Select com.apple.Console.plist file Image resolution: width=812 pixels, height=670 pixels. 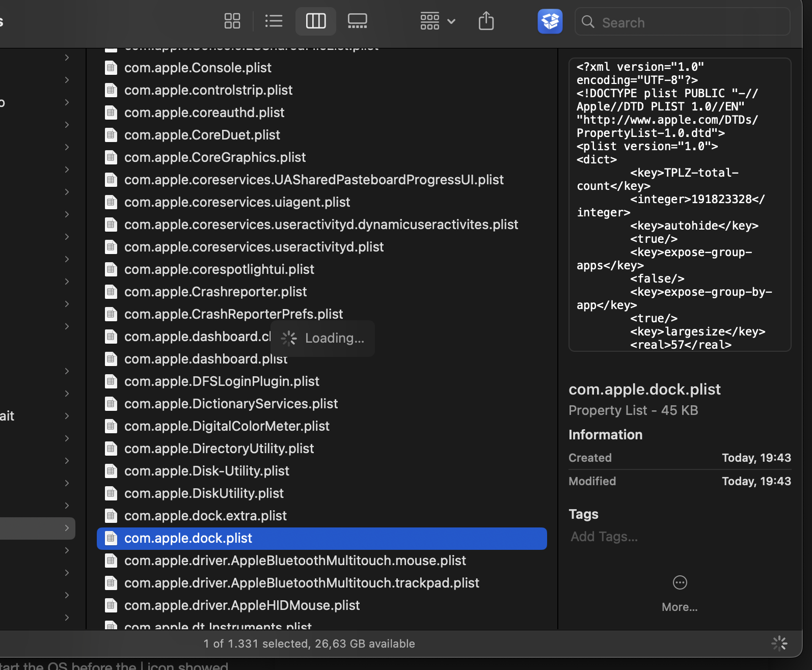click(x=198, y=68)
